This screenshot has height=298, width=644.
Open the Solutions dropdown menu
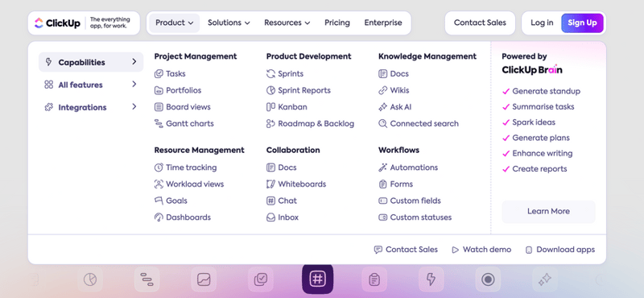point(229,23)
